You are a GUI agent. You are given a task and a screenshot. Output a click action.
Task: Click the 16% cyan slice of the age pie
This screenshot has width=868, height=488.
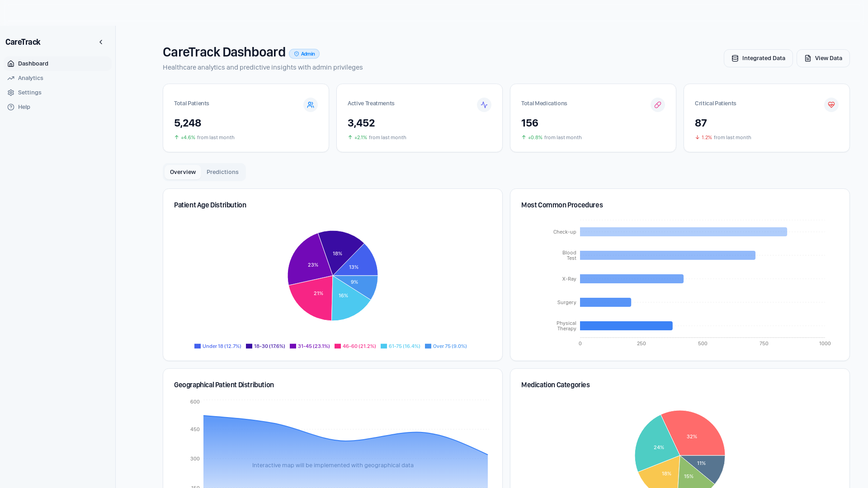[347, 300]
